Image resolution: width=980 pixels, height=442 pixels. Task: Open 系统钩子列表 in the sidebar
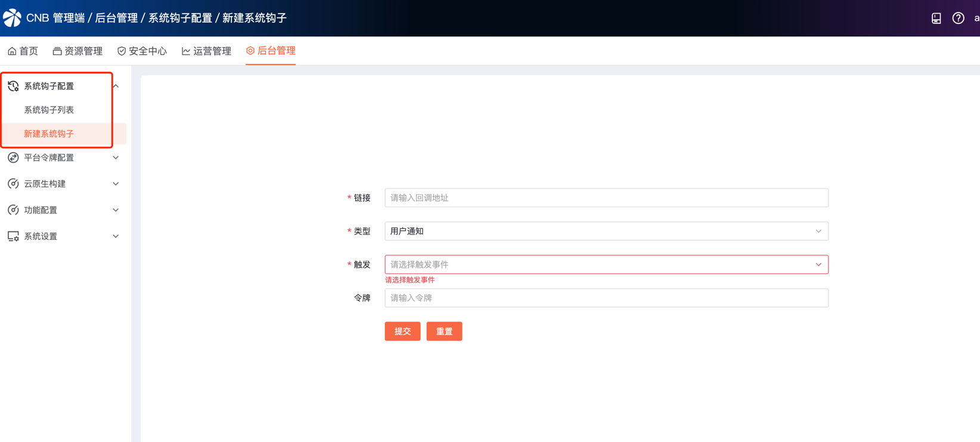click(x=49, y=110)
